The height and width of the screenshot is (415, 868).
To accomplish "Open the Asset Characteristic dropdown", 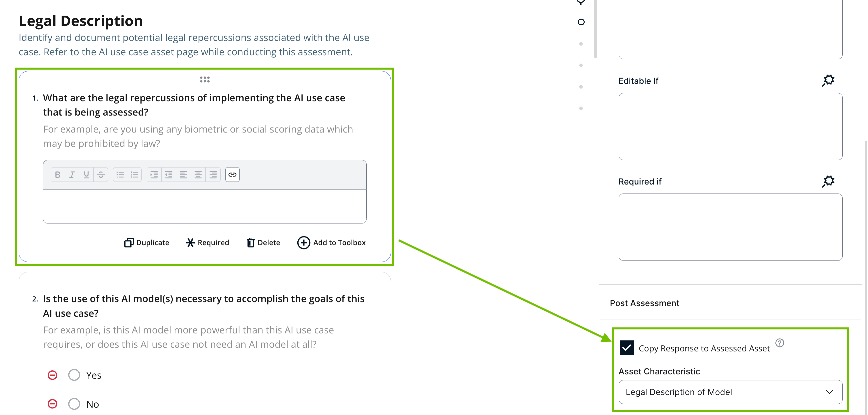I will pyautogui.click(x=730, y=392).
